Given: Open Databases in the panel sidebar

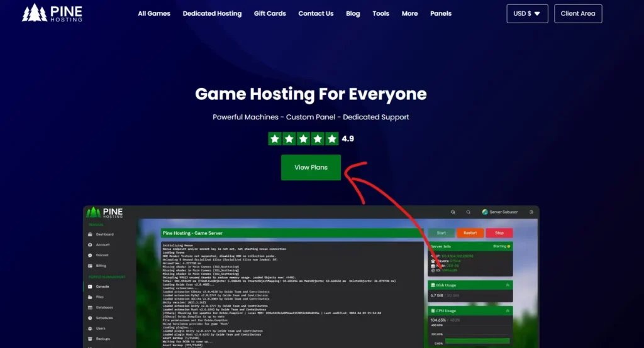Looking at the screenshot, I should point(101,307).
